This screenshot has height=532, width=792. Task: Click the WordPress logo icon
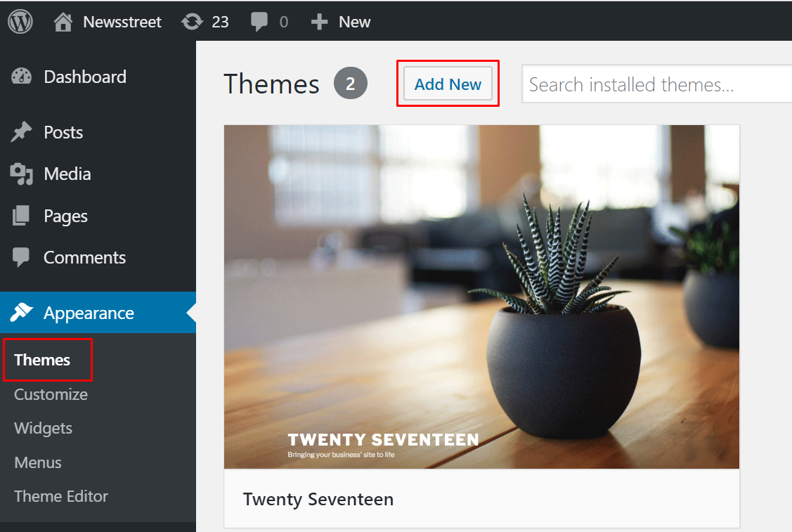(x=20, y=22)
